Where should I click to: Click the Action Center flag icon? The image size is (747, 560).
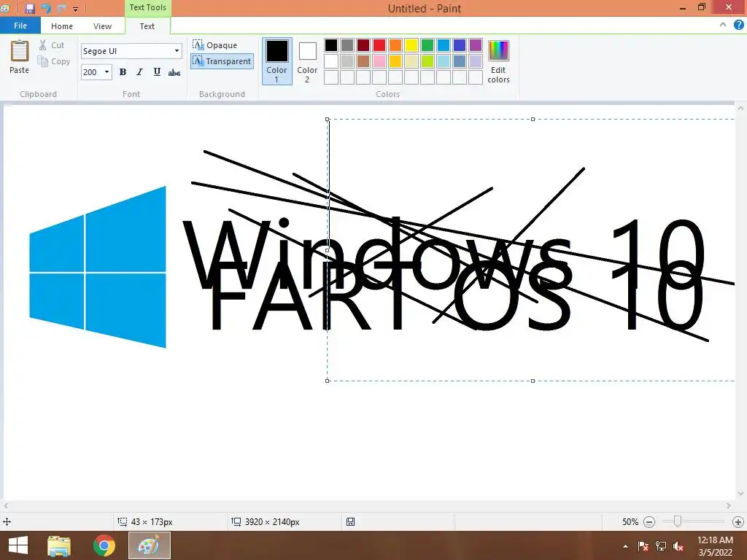(x=643, y=546)
